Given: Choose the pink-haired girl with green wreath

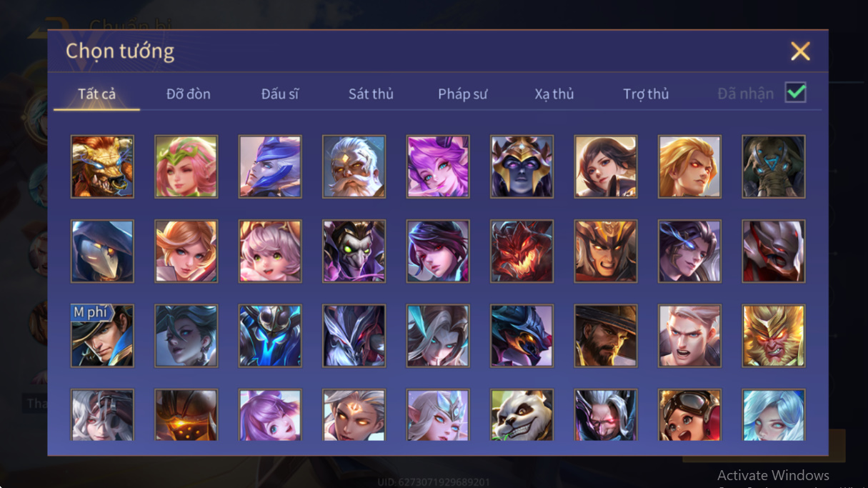Looking at the screenshot, I should (x=186, y=167).
